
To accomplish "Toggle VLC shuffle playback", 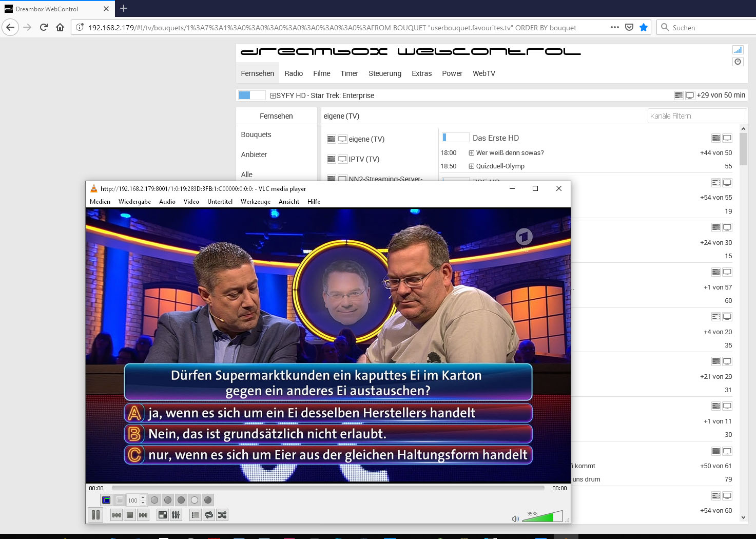I will [x=222, y=515].
